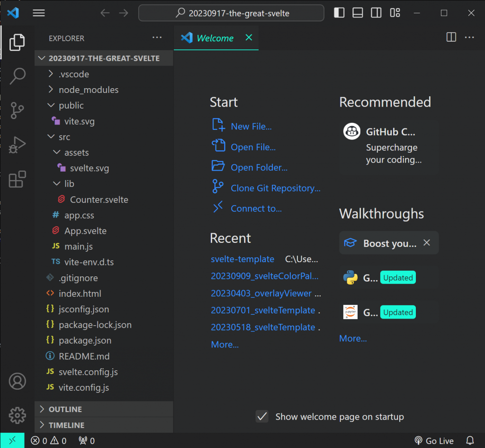Open README.md file

tap(104, 356)
